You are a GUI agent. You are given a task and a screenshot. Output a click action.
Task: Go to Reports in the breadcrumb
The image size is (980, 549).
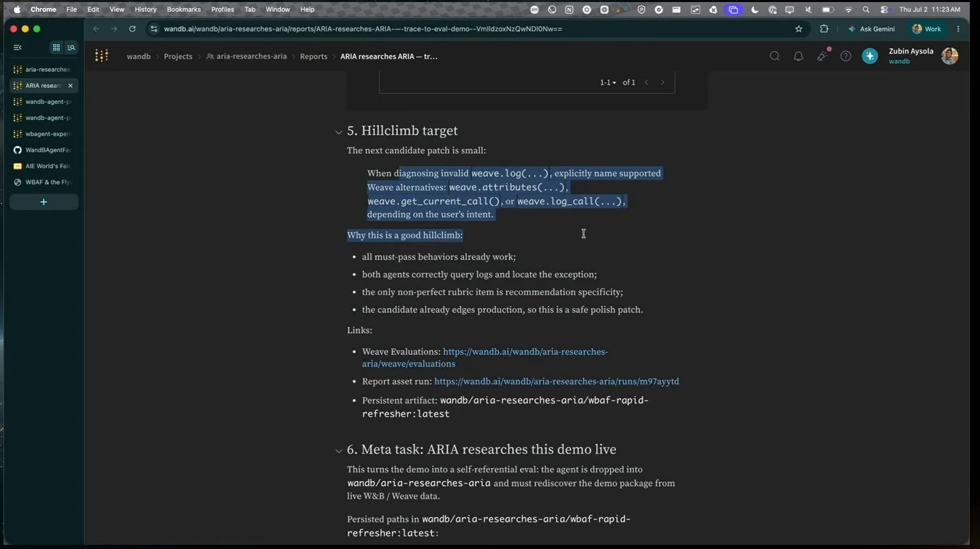click(x=314, y=56)
